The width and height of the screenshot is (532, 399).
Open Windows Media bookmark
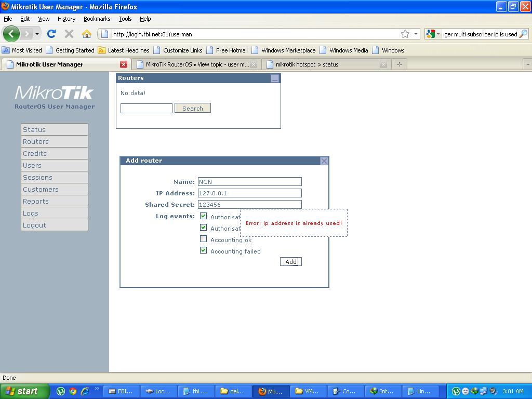[x=344, y=50]
